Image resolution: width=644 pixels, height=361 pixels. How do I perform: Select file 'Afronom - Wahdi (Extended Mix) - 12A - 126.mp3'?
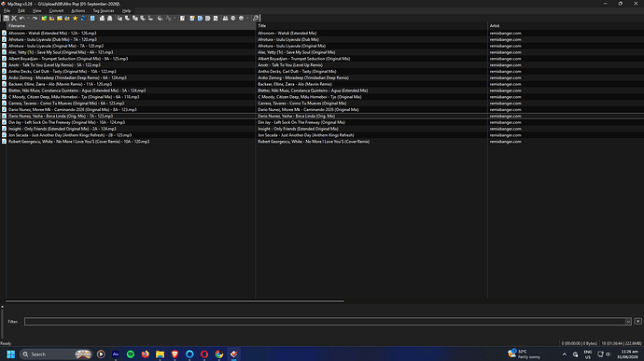coord(52,34)
